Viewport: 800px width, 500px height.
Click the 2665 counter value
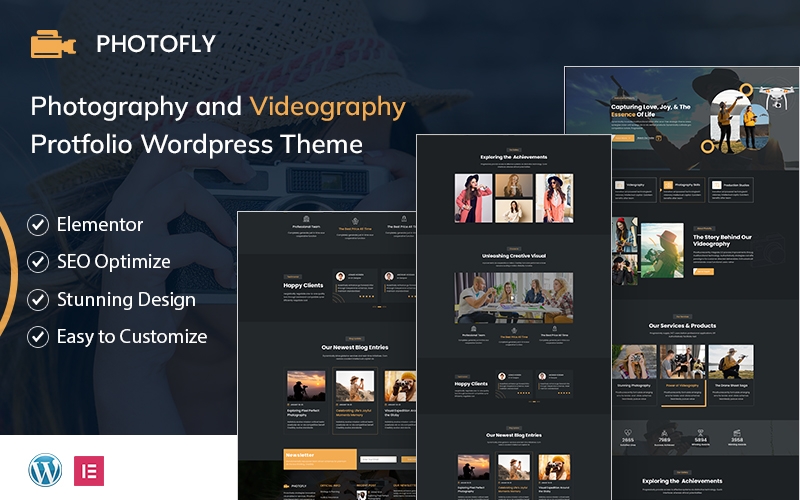pos(628,440)
